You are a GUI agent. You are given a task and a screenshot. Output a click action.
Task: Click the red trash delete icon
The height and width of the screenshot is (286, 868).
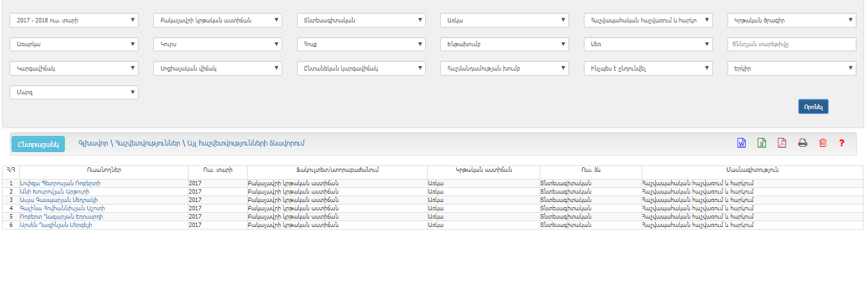click(822, 143)
